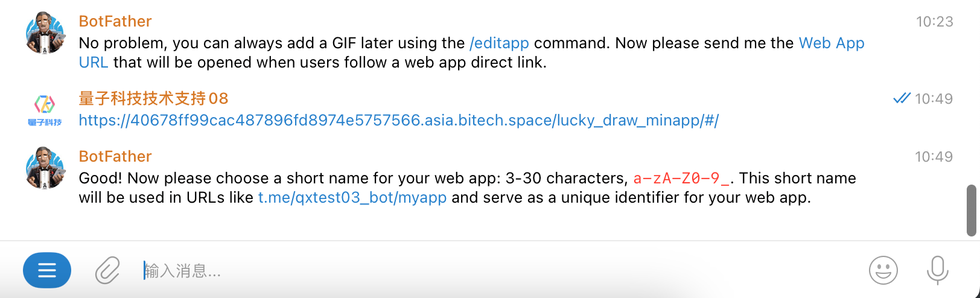Screen dimensions: 980x298
Task: Focus the message input field
Action: point(483,271)
